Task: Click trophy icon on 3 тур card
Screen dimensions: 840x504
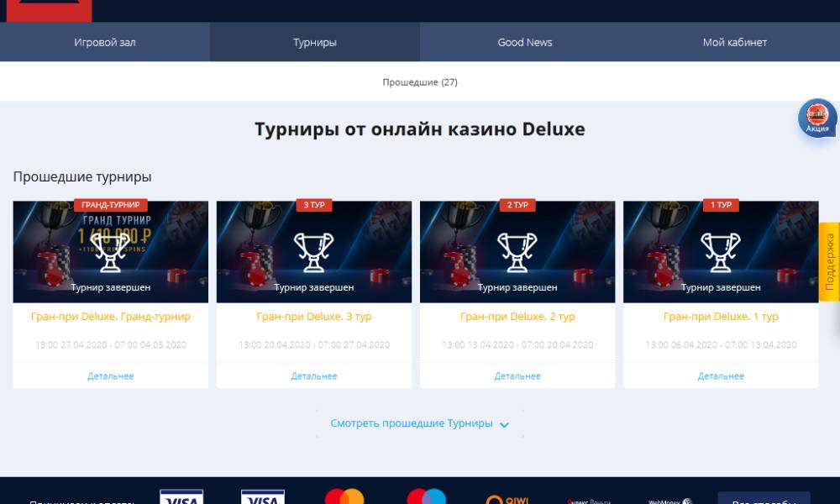Action: [x=314, y=252]
